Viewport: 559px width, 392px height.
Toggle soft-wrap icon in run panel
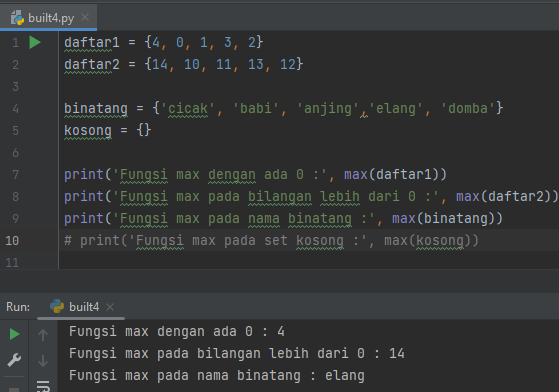click(x=43, y=386)
